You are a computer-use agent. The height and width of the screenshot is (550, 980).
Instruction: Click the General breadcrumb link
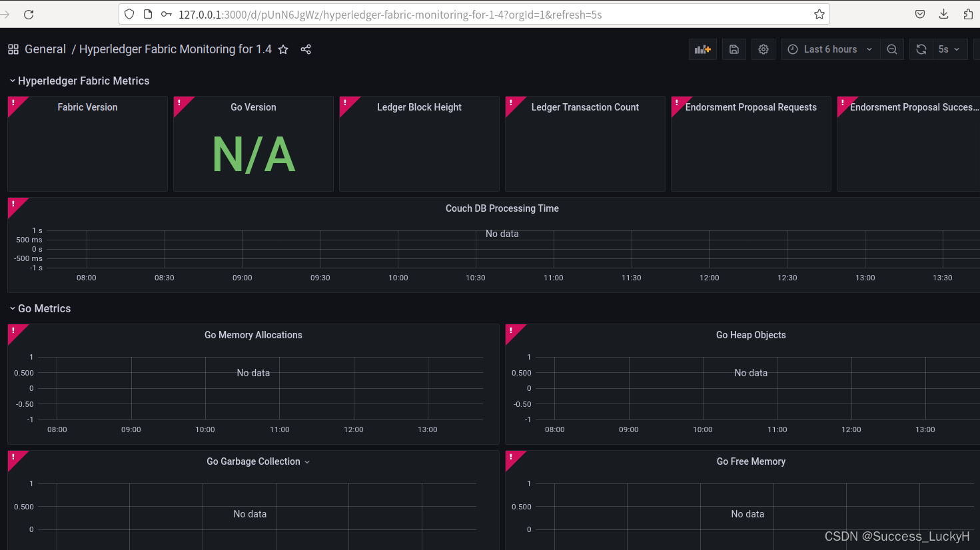point(45,49)
